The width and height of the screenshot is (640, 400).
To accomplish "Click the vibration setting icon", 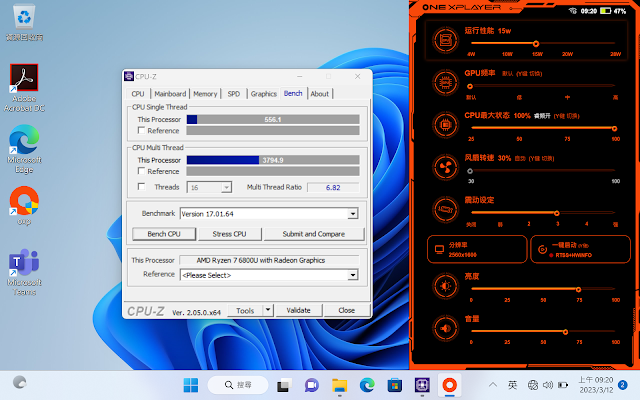I will click(445, 209).
